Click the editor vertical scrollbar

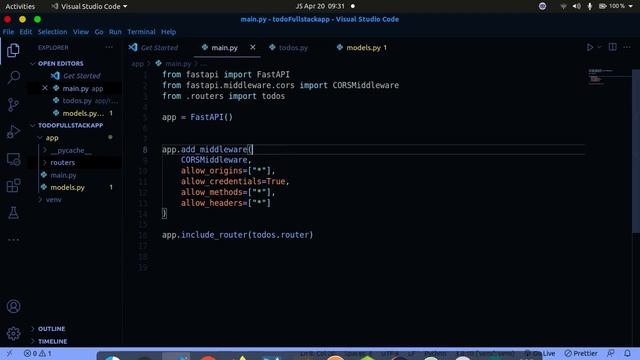coord(636,151)
